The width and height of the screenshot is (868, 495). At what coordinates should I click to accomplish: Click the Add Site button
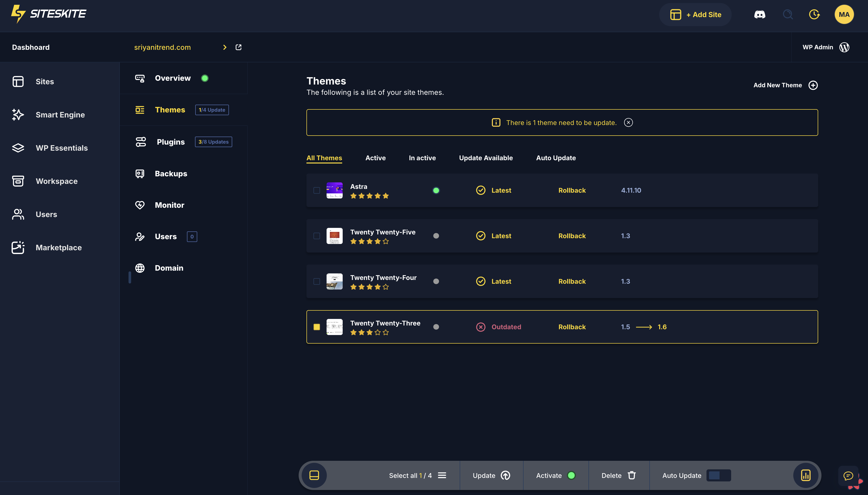pyautogui.click(x=695, y=15)
